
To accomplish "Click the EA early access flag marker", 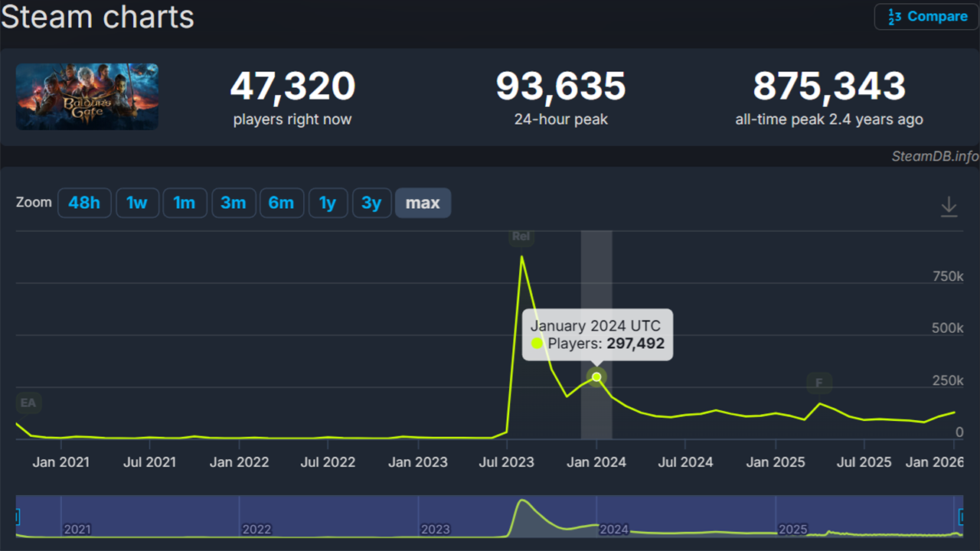I will pyautogui.click(x=28, y=403).
